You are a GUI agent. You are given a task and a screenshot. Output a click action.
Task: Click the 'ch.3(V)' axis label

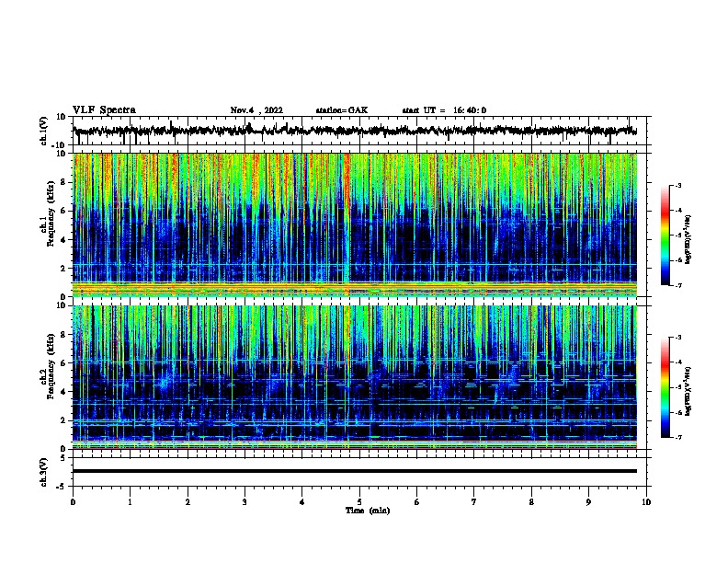[x=44, y=472]
